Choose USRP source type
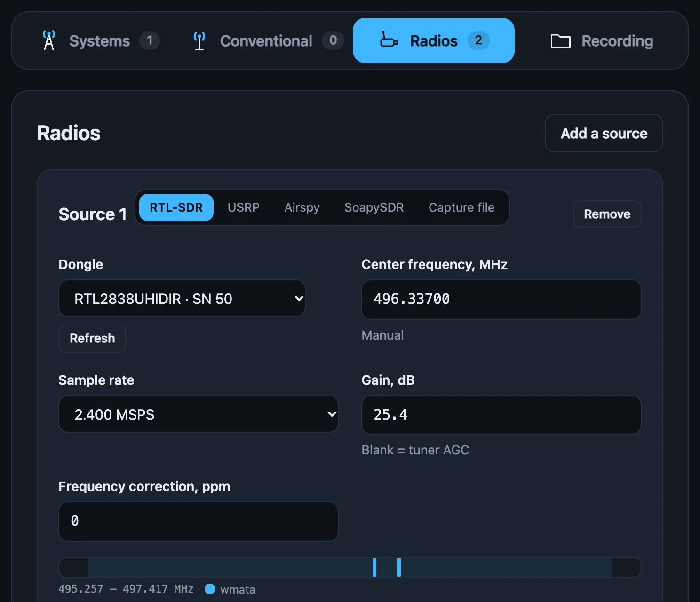This screenshot has height=602, width=700. (244, 207)
